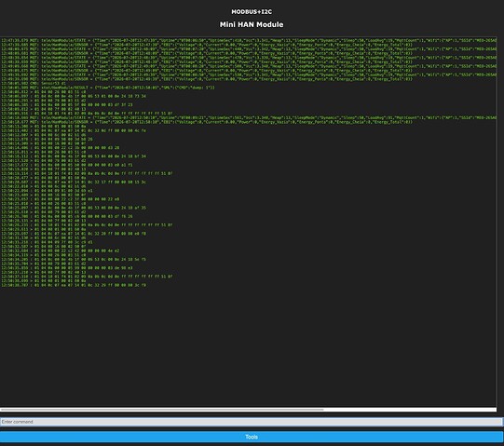
Task: Click the last hex line ending 3c f9
Action: point(74,285)
